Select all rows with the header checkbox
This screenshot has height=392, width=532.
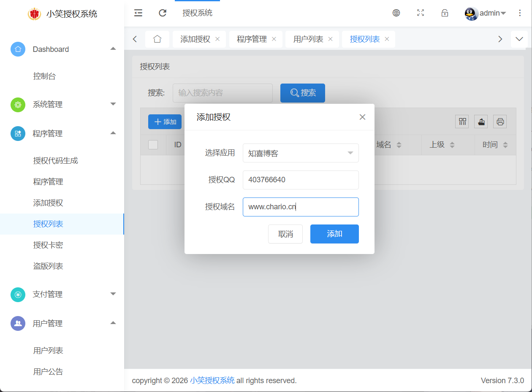[x=153, y=144]
